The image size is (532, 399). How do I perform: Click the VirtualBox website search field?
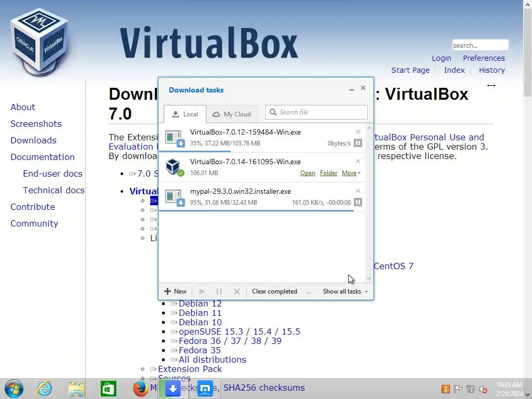coord(480,45)
